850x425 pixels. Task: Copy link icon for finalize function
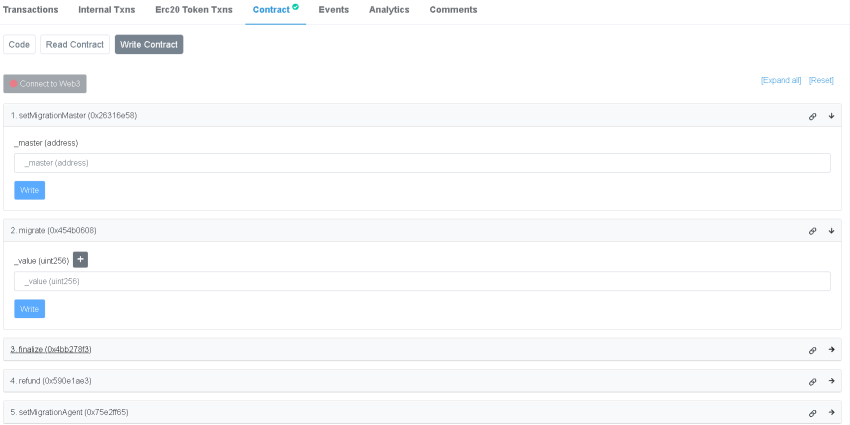[813, 350]
